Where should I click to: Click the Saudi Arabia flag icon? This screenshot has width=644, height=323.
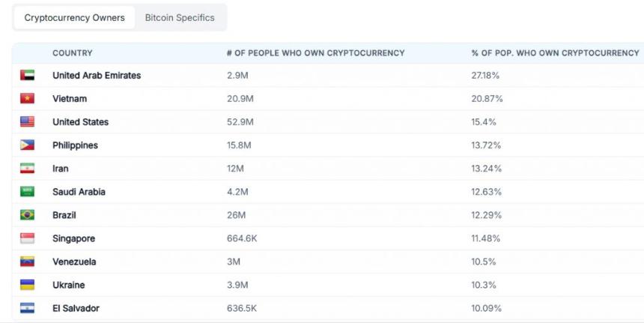point(27,192)
